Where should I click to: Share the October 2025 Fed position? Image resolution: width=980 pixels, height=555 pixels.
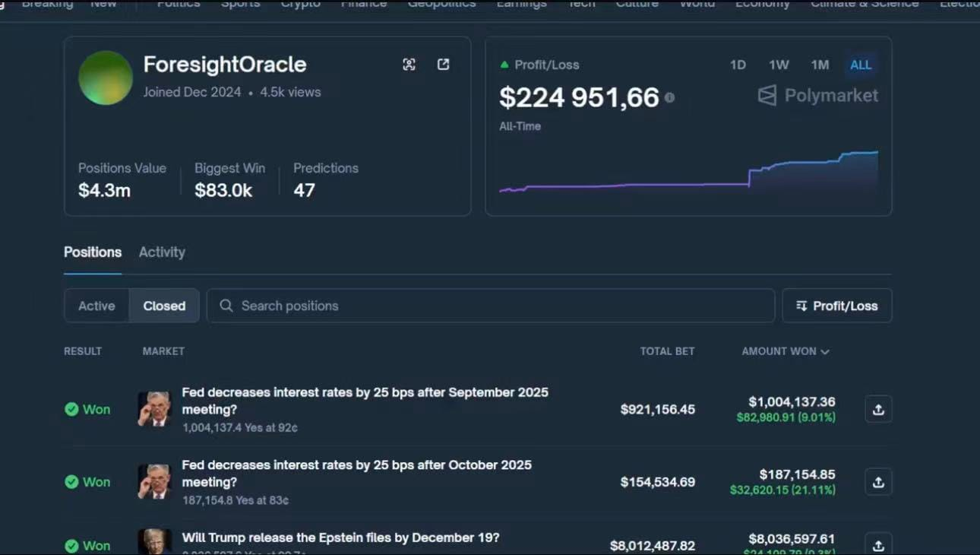point(878,482)
